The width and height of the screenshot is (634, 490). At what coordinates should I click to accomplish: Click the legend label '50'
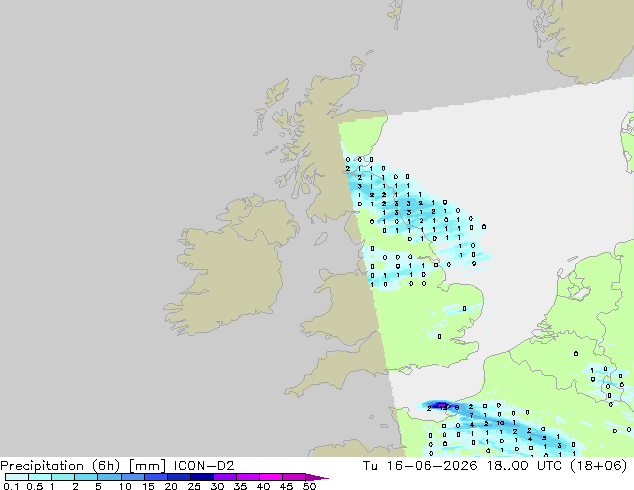(x=309, y=486)
